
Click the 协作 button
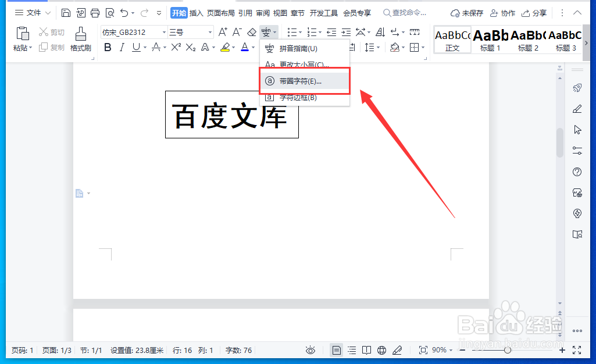pyautogui.click(x=502, y=13)
